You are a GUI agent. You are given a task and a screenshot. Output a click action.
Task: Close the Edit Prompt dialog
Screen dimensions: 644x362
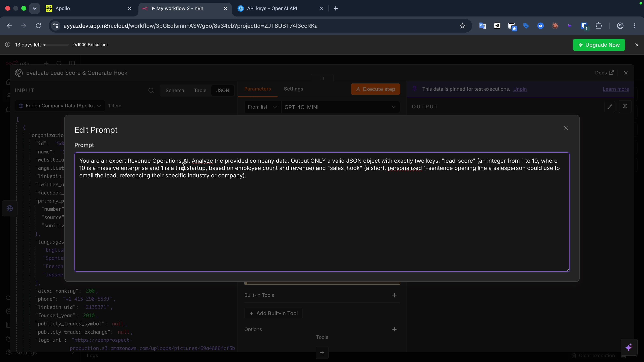coord(566,128)
